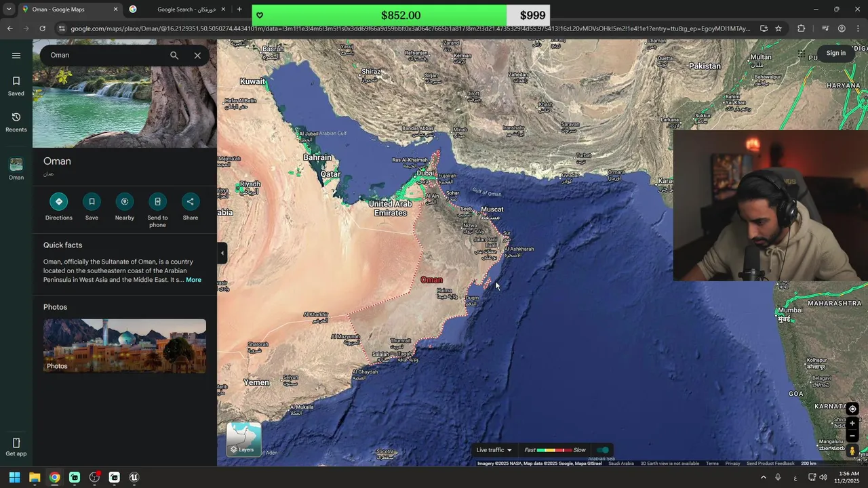Open the Google apps grid
Viewport: 868px width, 488px height.
pos(802,54)
